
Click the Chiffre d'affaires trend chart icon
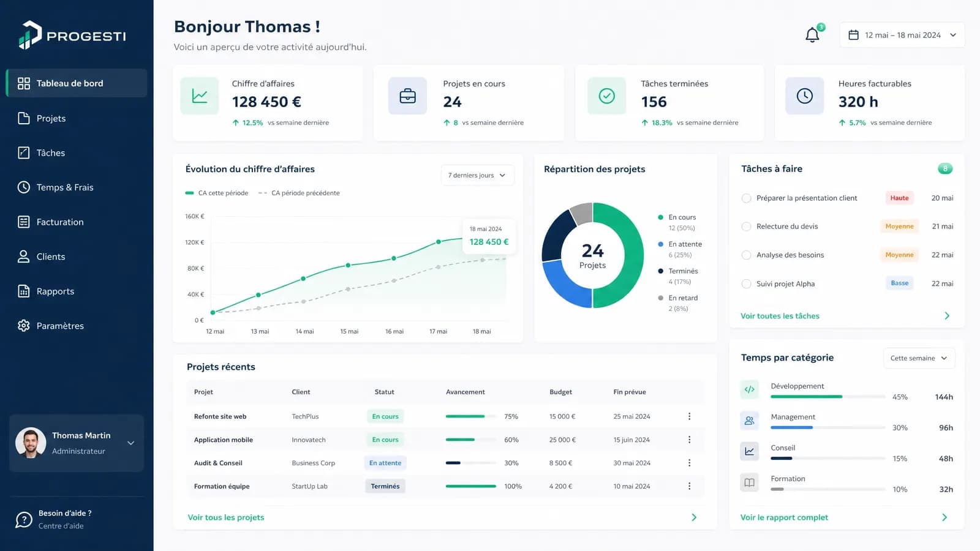(200, 96)
